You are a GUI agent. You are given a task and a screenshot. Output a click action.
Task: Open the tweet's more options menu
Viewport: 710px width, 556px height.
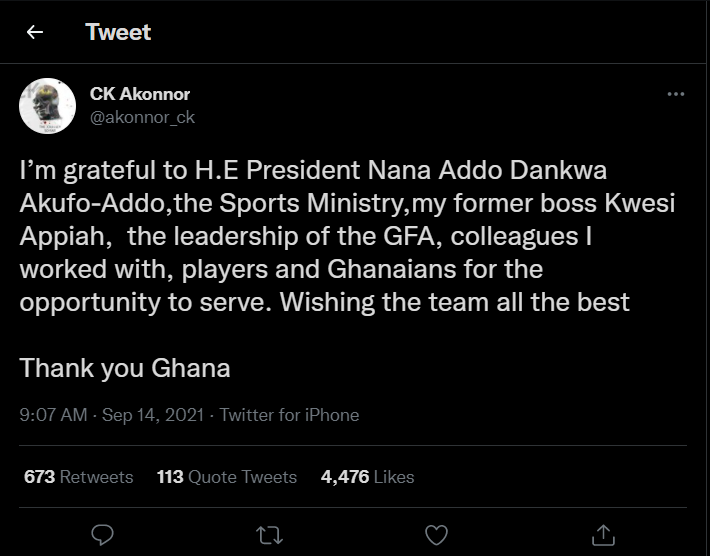coord(676,94)
